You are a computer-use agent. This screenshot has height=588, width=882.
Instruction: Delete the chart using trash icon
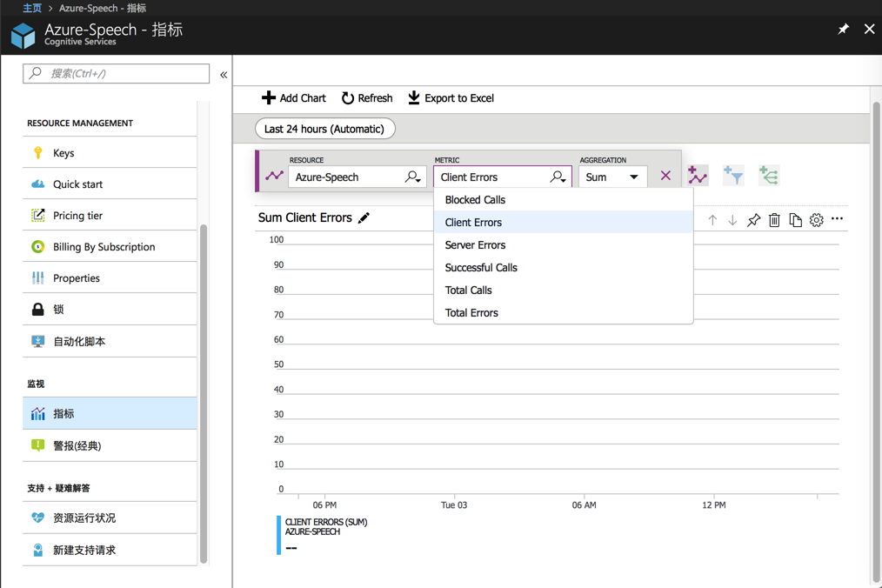tap(774, 220)
